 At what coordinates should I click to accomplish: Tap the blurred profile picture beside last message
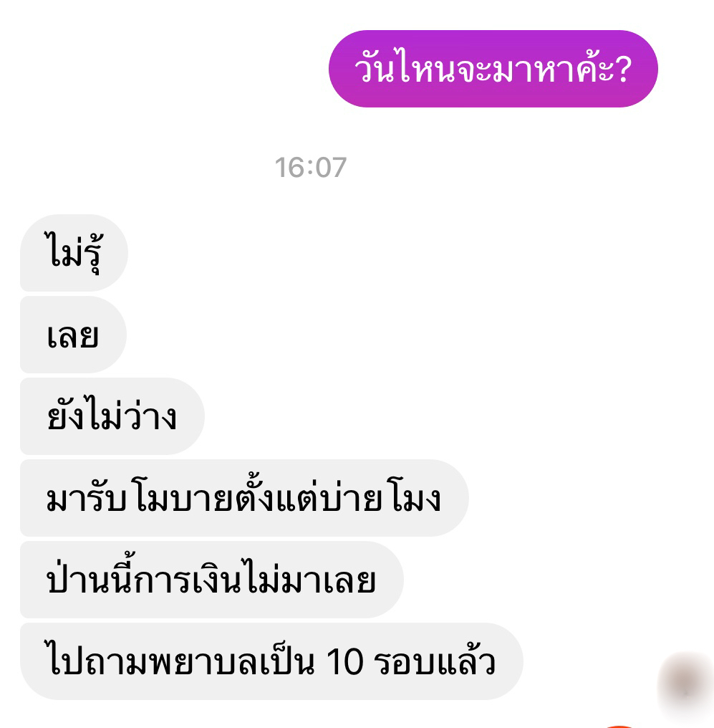tap(685, 682)
